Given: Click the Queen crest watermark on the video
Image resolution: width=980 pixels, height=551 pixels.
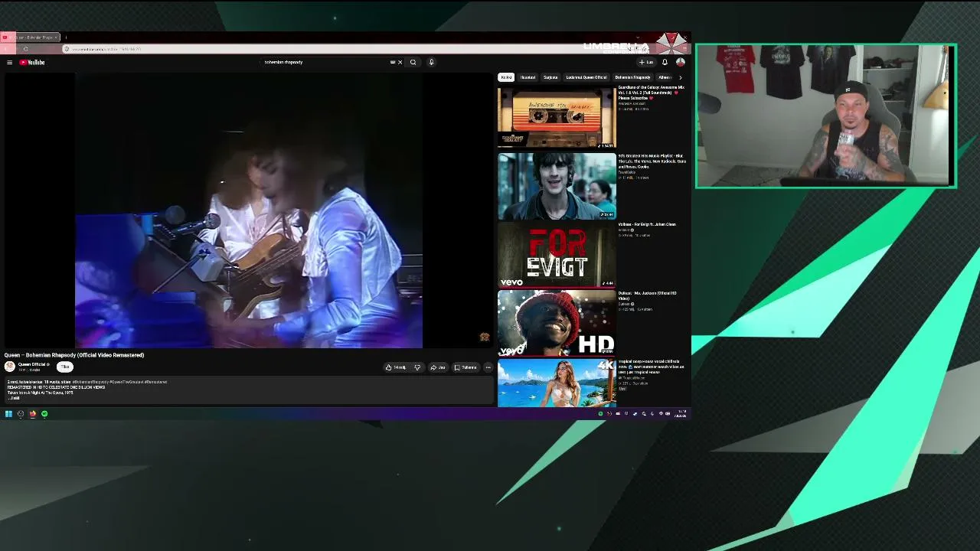Looking at the screenshot, I should click(x=485, y=337).
